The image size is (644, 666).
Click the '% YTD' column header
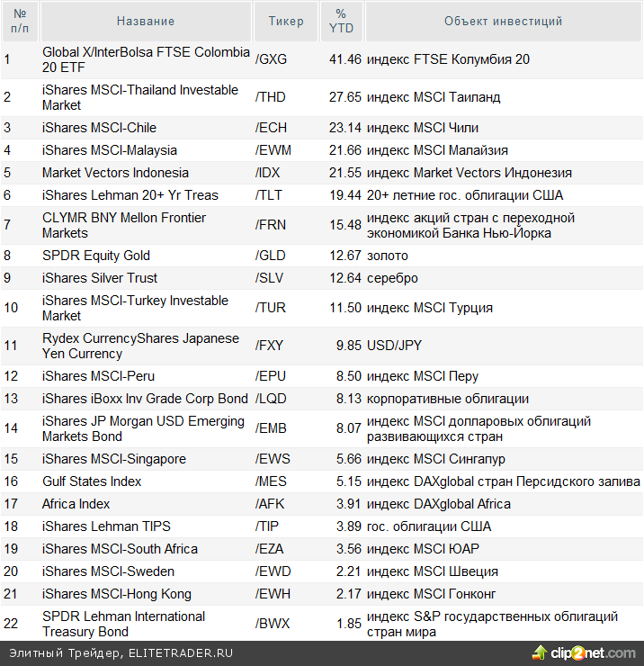pos(341,21)
